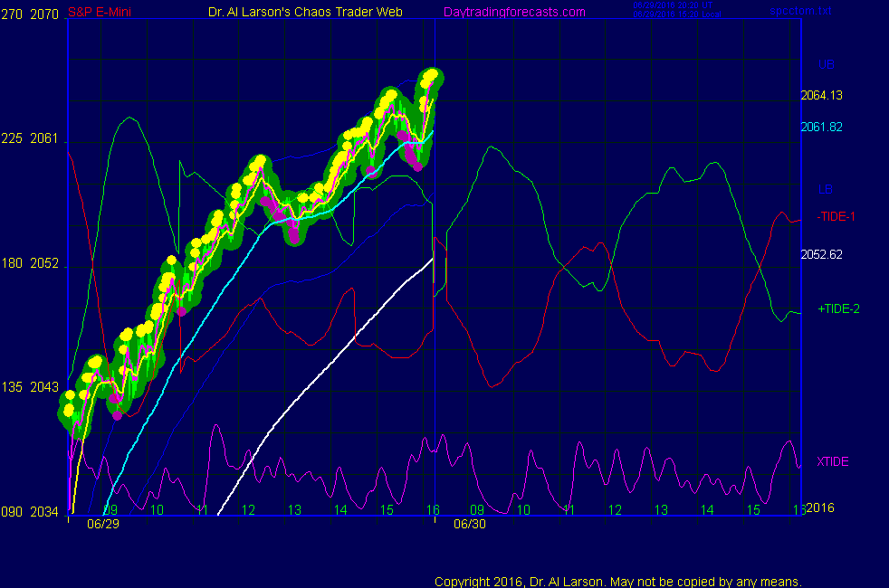Click the 06/29 date marker
The height and width of the screenshot is (588, 889).
tap(102, 524)
